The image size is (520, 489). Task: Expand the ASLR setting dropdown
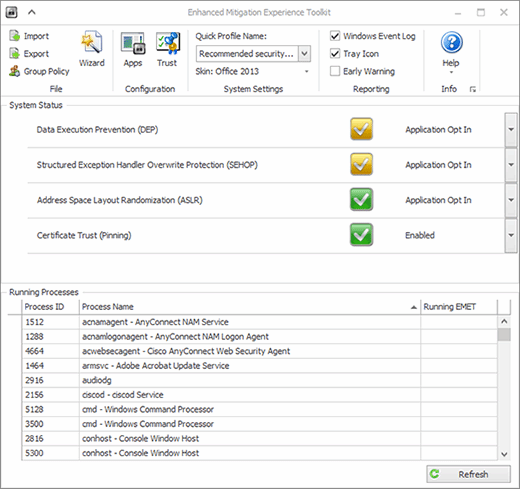[x=511, y=200]
